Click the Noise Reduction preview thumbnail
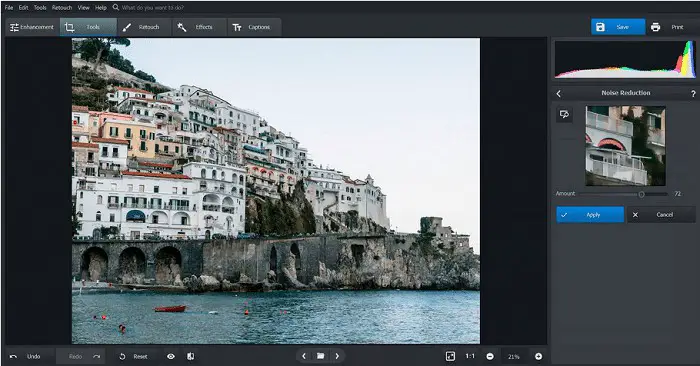This screenshot has width=700, height=366. pyautogui.click(x=625, y=146)
